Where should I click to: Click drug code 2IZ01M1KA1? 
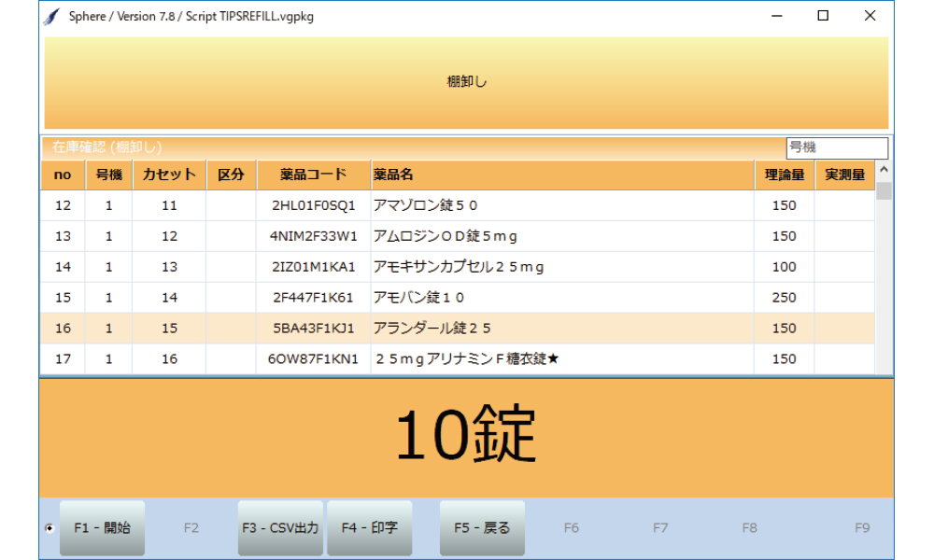(x=313, y=267)
